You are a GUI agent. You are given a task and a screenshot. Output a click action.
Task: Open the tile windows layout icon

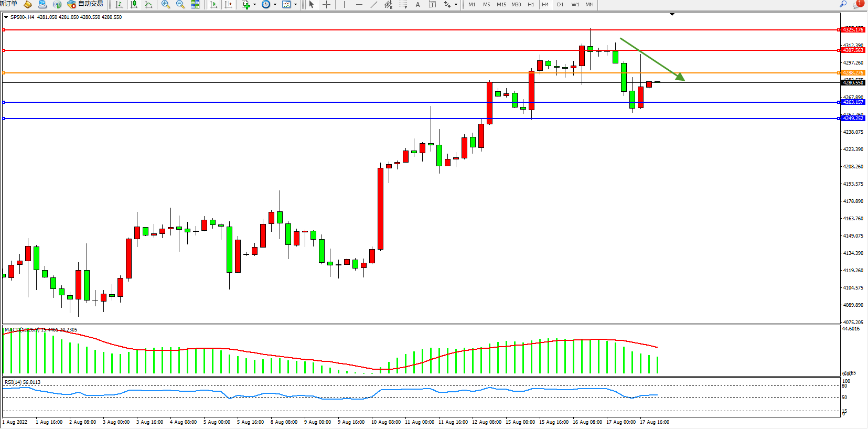pos(195,5)
